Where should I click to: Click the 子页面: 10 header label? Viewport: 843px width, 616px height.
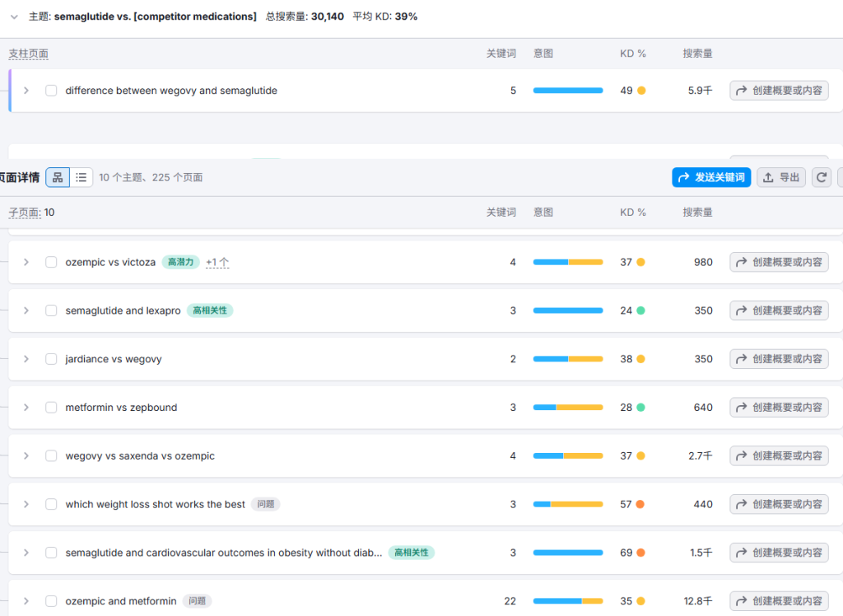coord(32,212)
